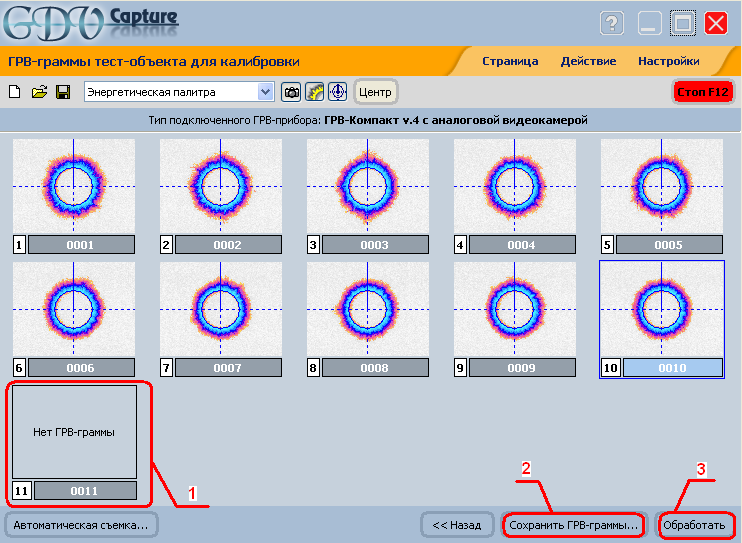Click the Обработать button

pos(694,525)
